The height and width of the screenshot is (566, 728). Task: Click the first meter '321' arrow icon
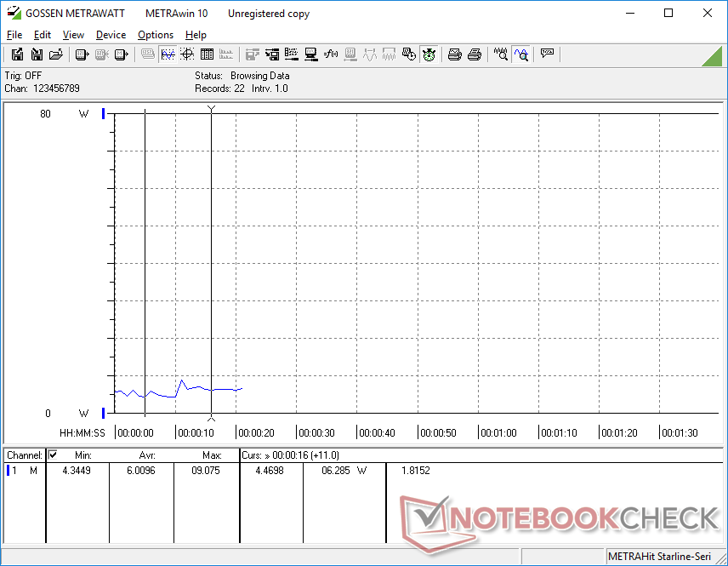[82, 54]
